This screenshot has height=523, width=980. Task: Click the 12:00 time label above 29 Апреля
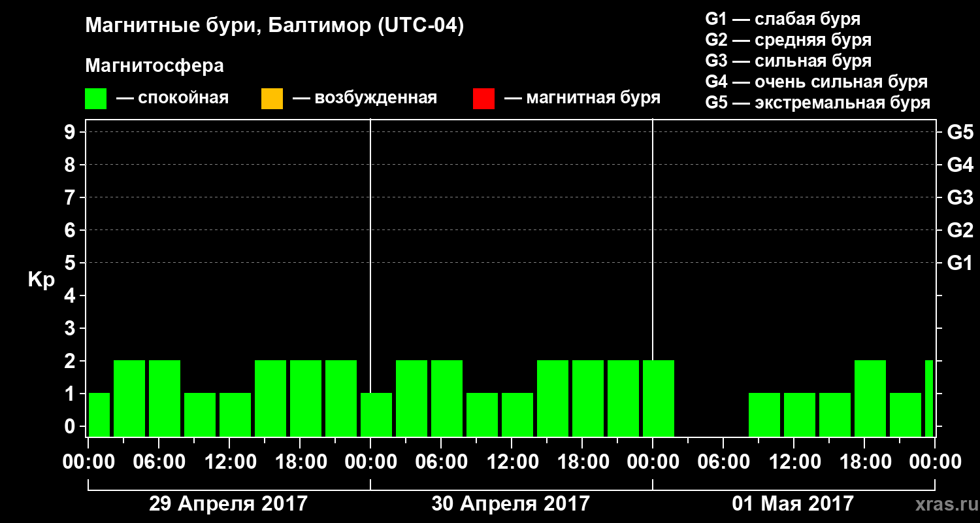[229, 462]
